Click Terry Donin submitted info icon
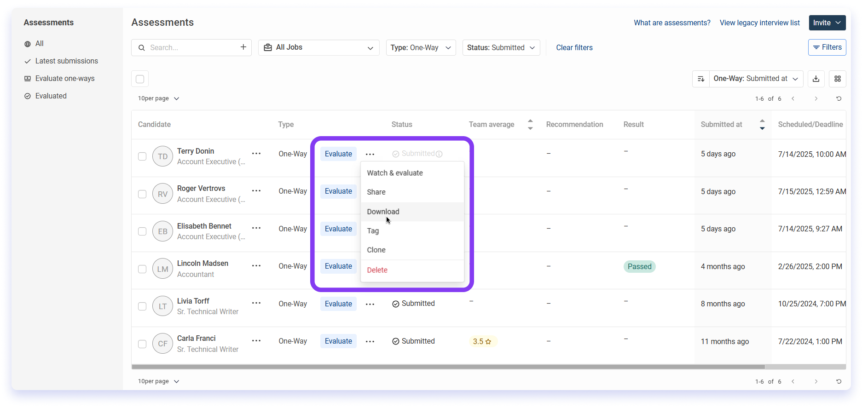The height and width of the screenshot is (408, 868). point(439,154)
